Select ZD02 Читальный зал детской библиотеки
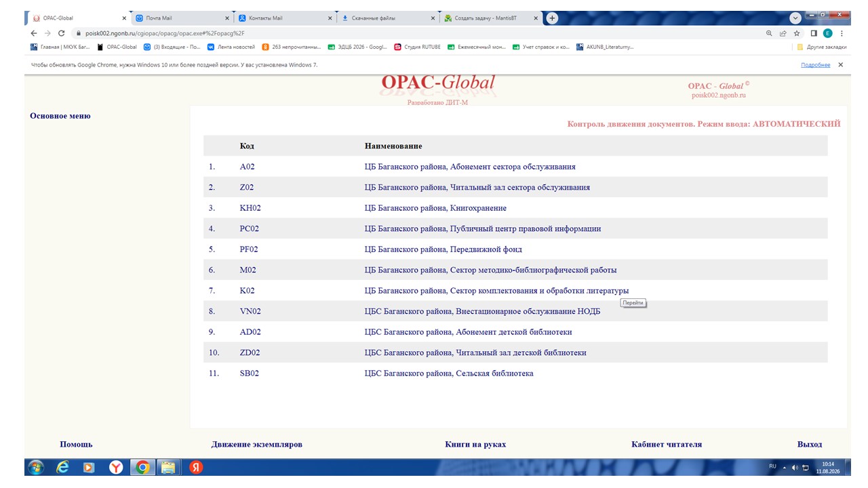This screenshot has height=488, width=868. tap(515, 352)
